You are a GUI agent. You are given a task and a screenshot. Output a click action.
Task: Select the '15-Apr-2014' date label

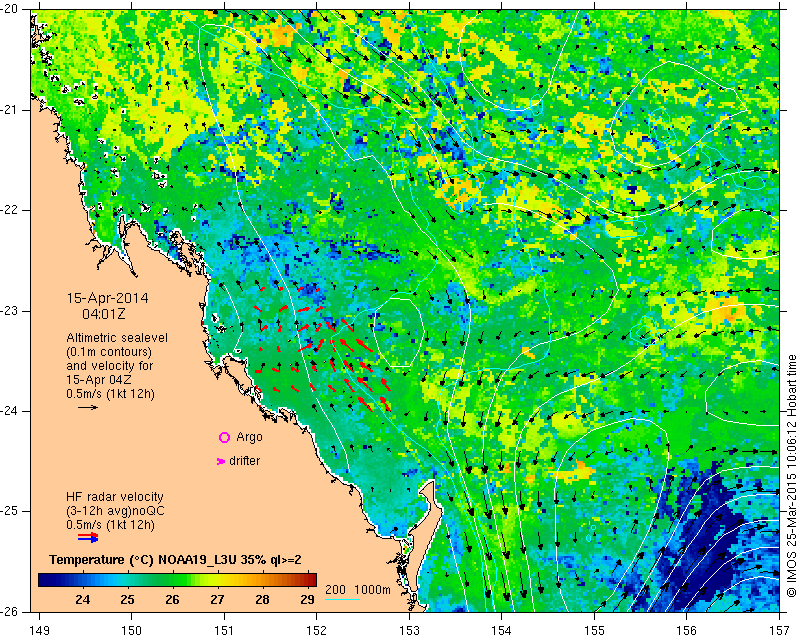coord(108,298)
